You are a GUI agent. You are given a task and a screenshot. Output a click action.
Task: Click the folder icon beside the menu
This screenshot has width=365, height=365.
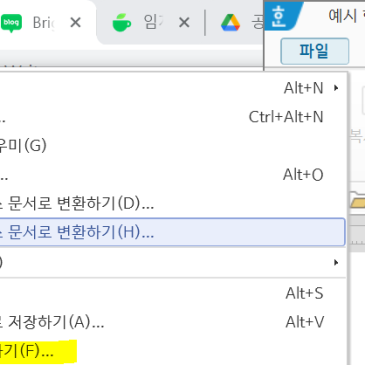click(x=357, y=199)
